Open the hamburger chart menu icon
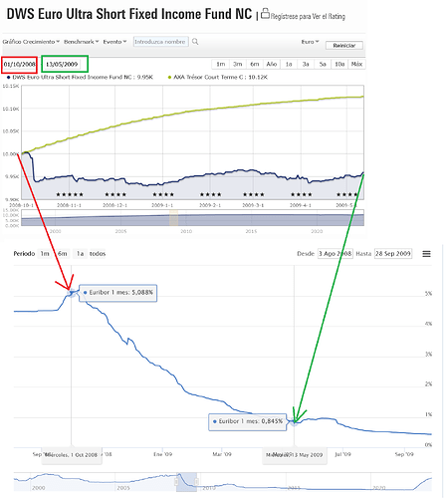 click(426, 254)
